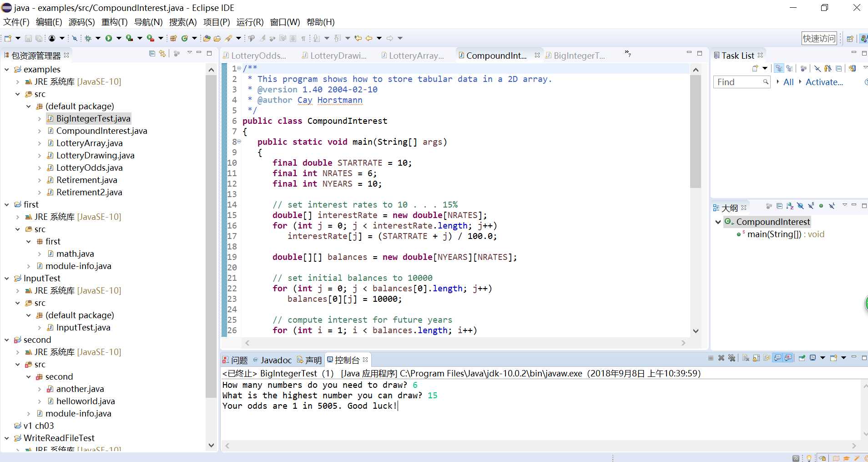868x462 pixels.
Task: Collapse all tasks in the Task List
Action: pyautogui.click(x=838, y=68)
